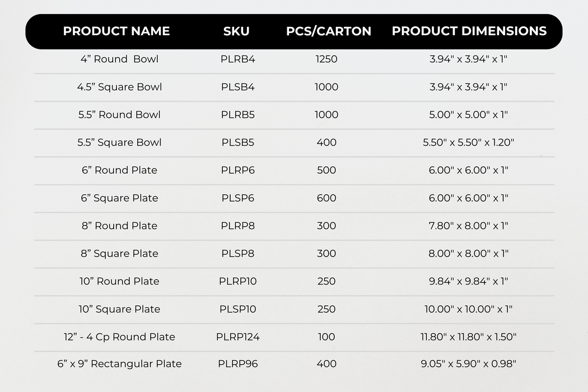
Task: Select the 4” Round Bowl product name
Action: coord(119,59)
